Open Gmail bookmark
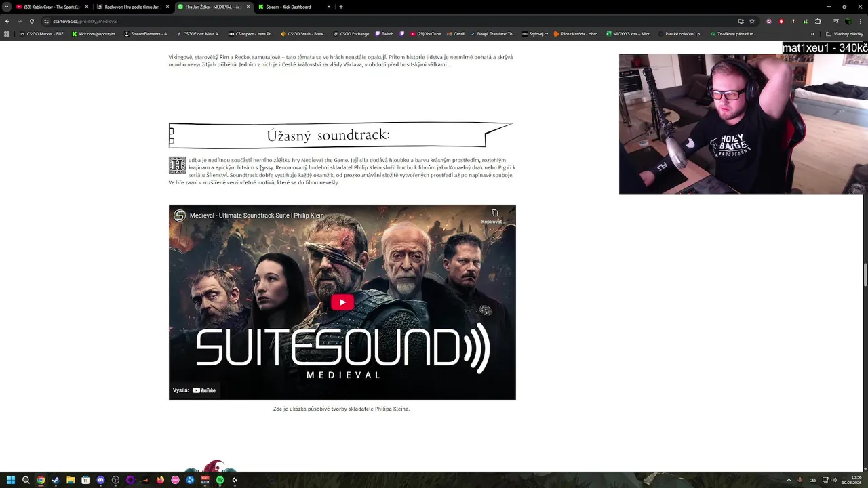This screenshot has width=868, height=488. 456,33
